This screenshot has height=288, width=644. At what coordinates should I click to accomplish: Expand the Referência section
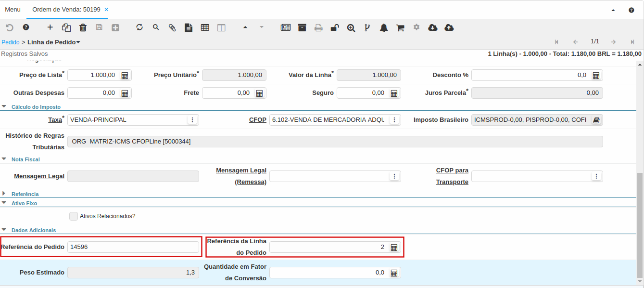4,194
